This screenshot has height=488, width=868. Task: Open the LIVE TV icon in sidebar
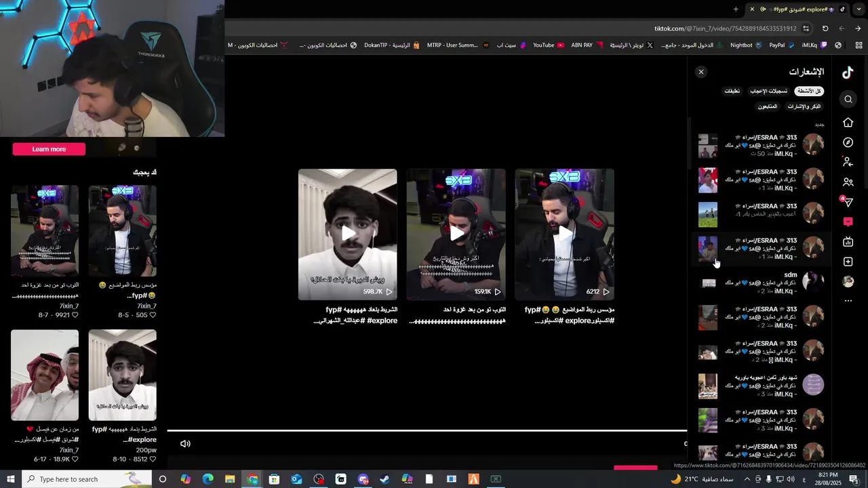848,242
